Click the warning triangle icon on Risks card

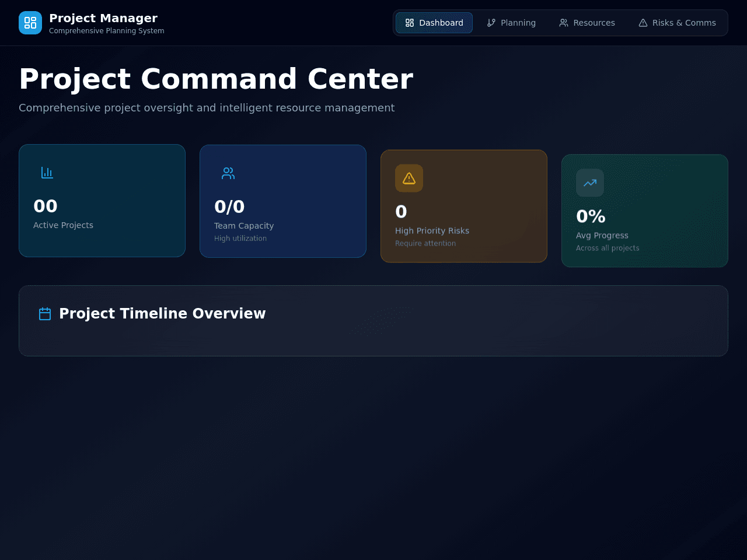[409, 178]
